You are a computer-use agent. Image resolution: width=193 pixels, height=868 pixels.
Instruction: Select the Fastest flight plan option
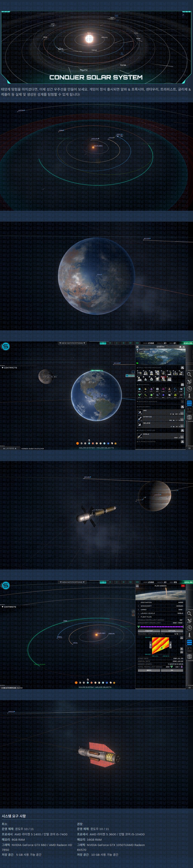(149, 631)
